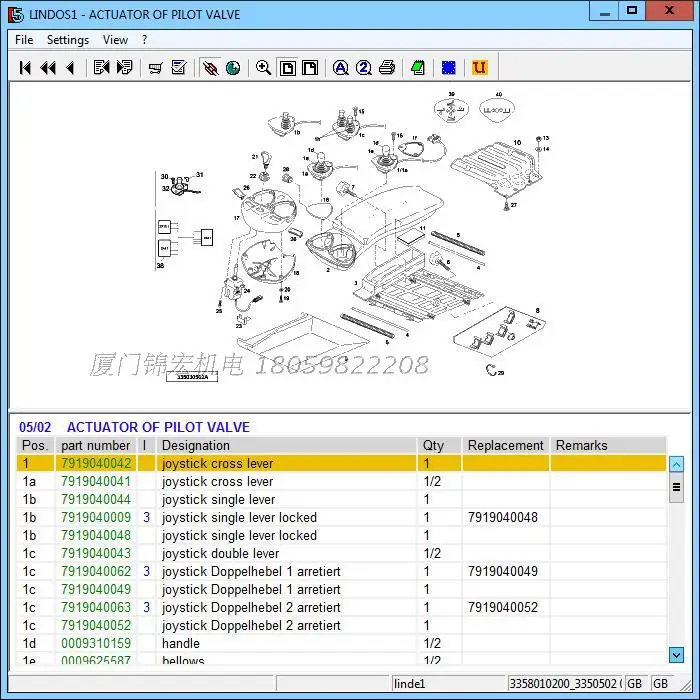Click replacement number 7919040049
Screen dimensions: 700x700
point(503,571)
